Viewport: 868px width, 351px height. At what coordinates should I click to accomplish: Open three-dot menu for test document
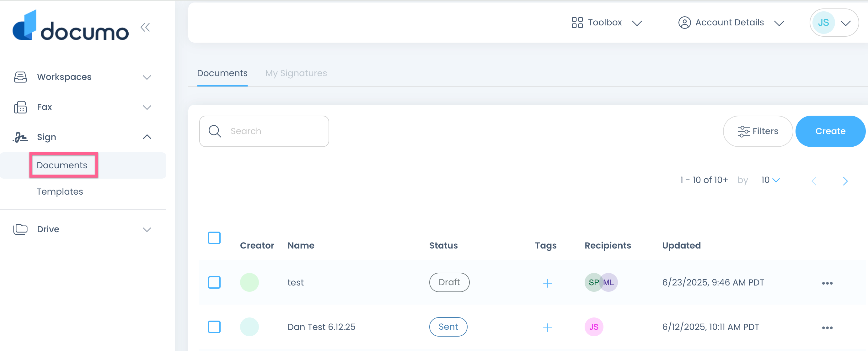827,283
